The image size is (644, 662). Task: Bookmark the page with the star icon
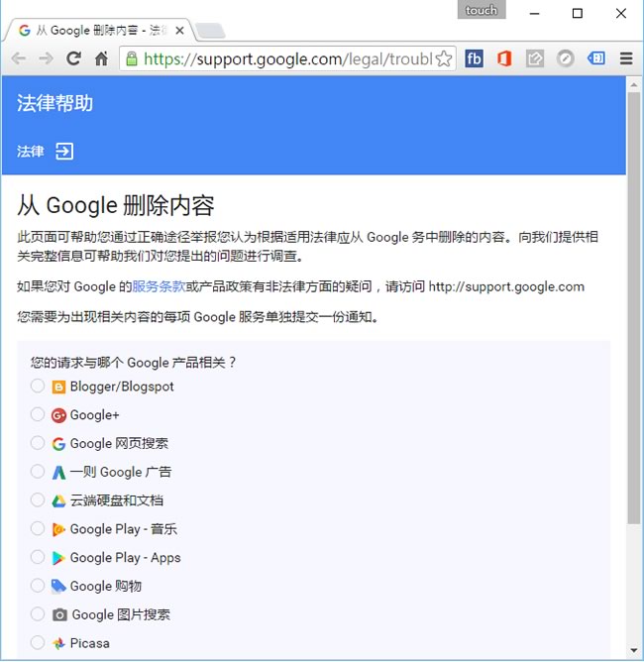point(444,58)
